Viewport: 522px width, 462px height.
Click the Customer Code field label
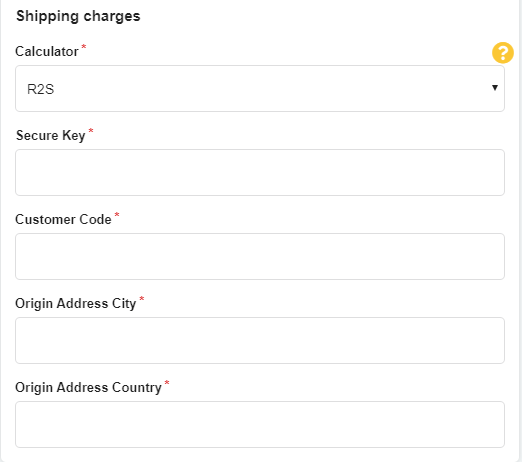point(63,220)
